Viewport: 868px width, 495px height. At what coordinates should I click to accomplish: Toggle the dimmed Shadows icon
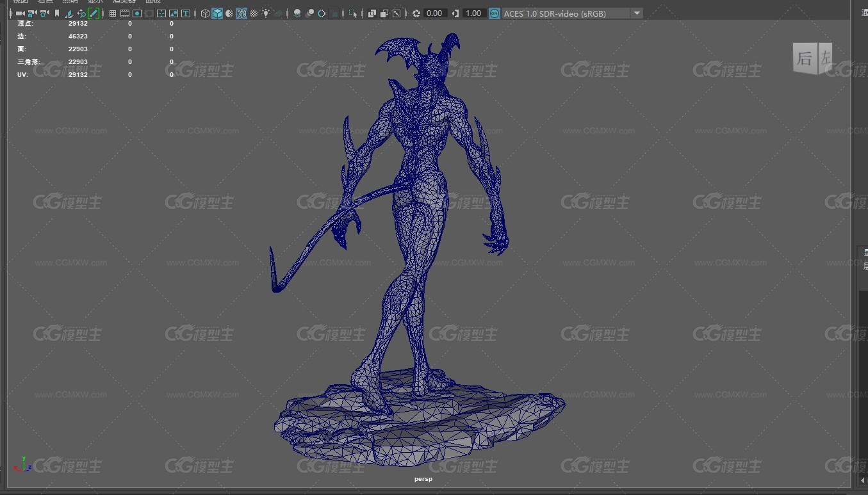click(x=278, y=13)
